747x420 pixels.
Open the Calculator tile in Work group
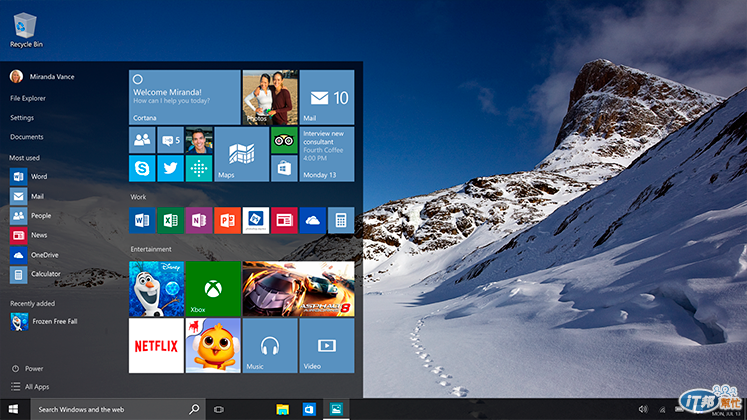341,220
